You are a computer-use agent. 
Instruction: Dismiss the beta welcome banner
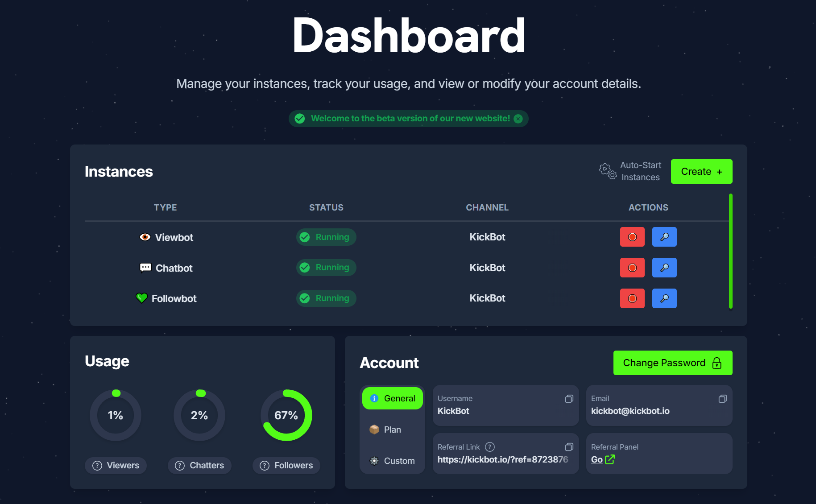(x=518, y=119)
